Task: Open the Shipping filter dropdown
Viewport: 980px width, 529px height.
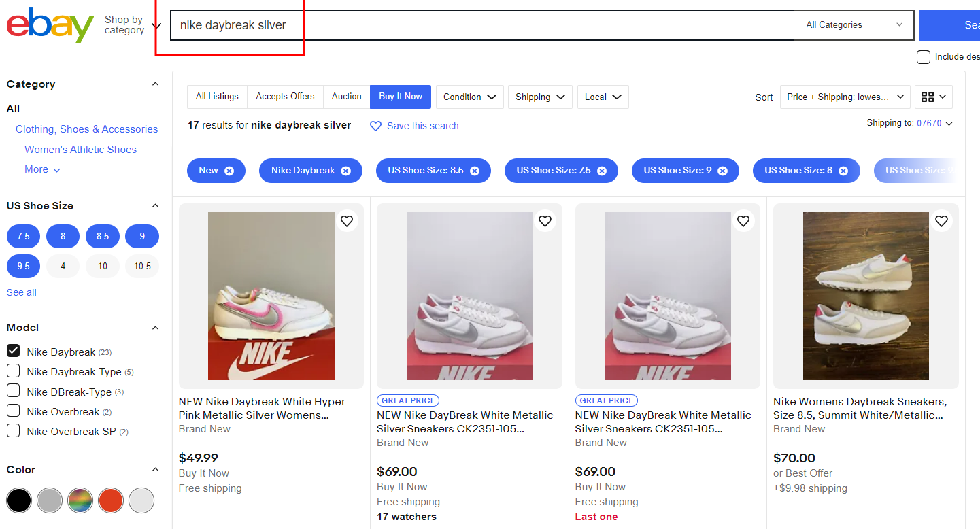Action: pos(541,97)
